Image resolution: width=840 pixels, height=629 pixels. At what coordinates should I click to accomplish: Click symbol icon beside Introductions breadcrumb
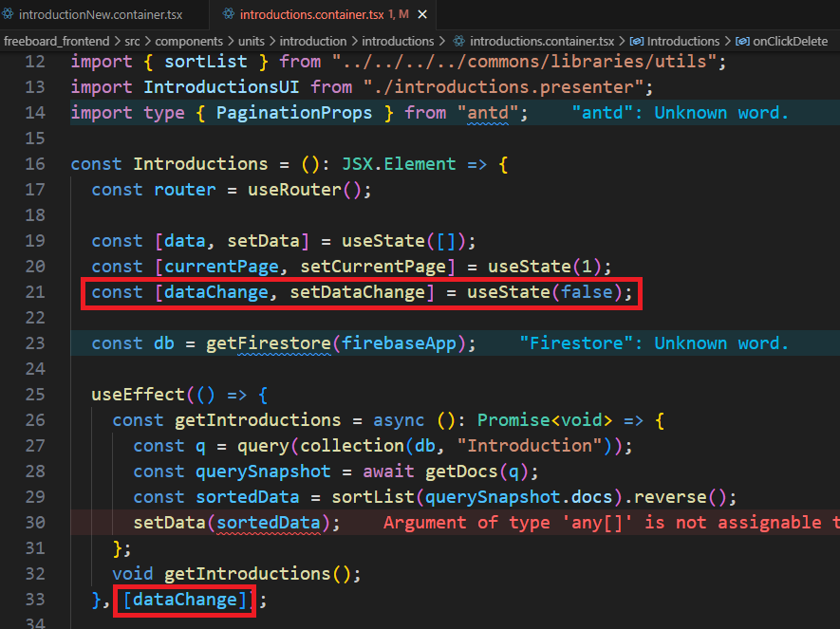pyautogui.click(x=637, y=41)
